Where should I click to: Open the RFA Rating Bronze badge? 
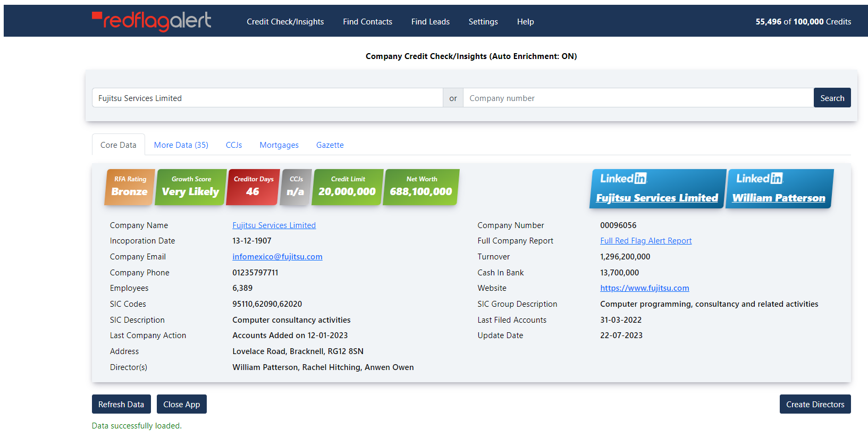click(x=130, y=187)
